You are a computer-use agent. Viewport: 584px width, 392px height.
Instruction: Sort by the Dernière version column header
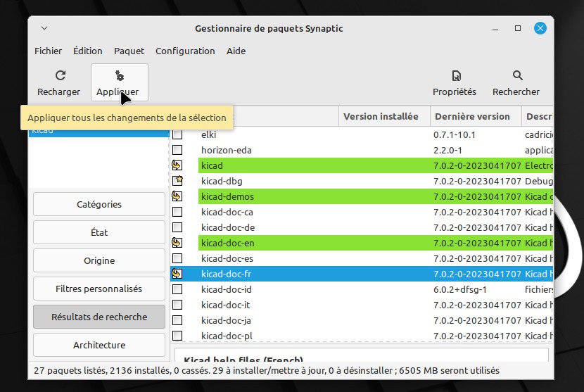pos(476,117)
